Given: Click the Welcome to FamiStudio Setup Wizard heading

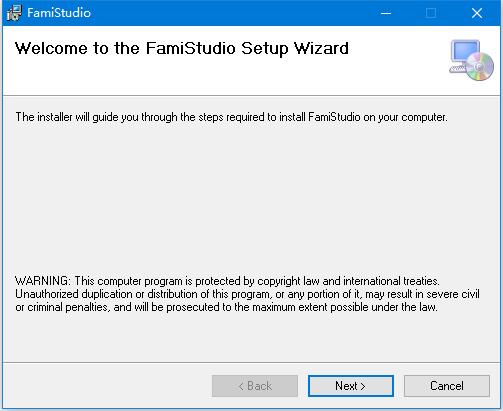Looking at the screenshot, I should (182, 49).
